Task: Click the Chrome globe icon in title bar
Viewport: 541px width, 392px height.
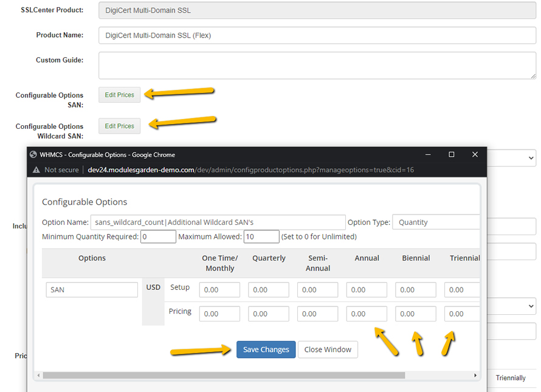Action: 33,154
